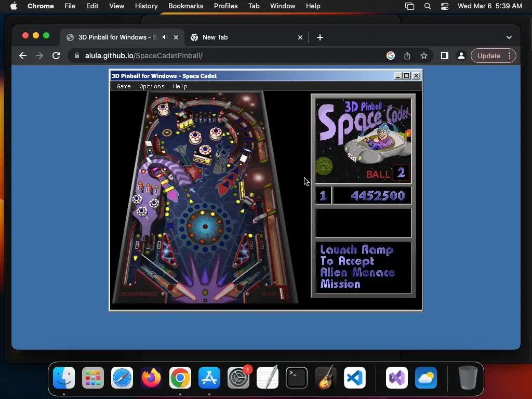This screenshot has height=399, width=532.
Task: Open the View menu in menu bar
Action: (x=116, y=6)
